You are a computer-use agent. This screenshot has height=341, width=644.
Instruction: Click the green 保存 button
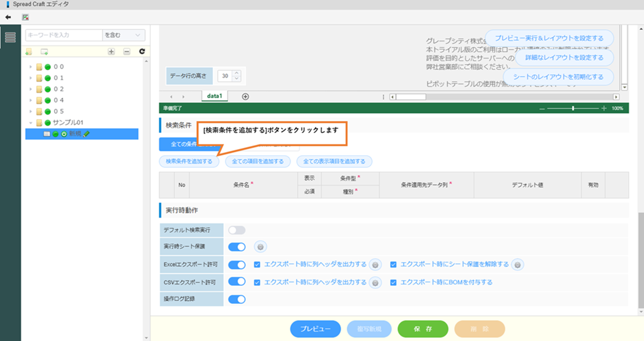423,329
